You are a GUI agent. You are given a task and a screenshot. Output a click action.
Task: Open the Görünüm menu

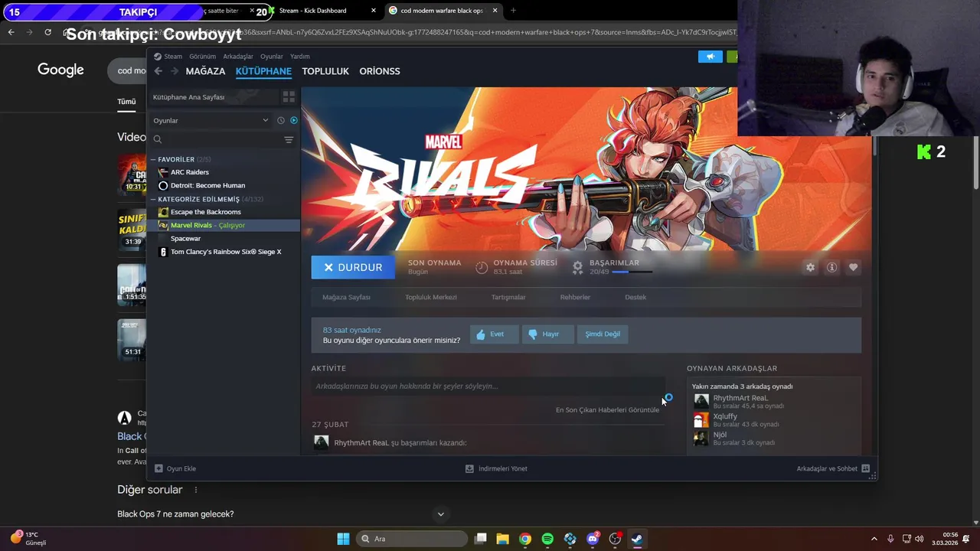click(202, 57)
